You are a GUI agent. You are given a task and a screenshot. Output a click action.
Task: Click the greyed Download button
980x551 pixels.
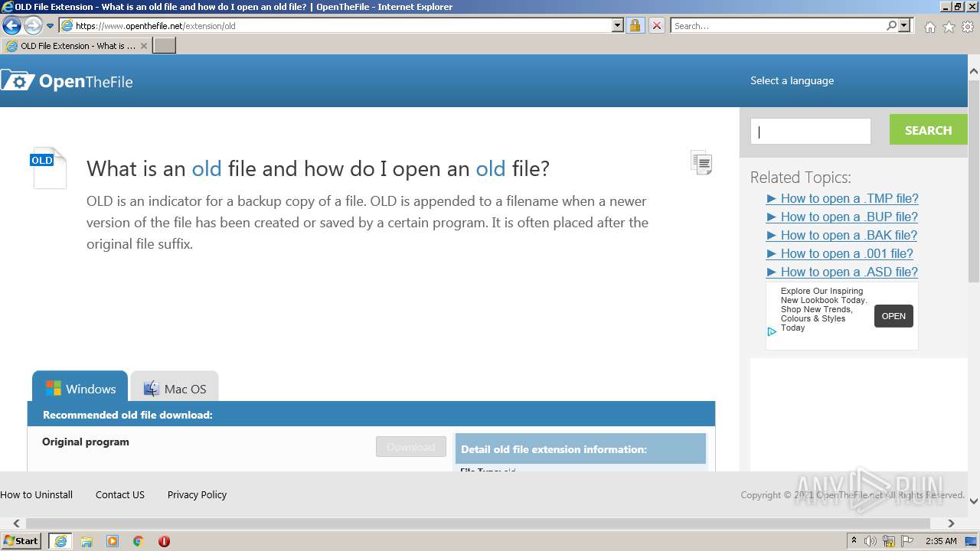411,447
